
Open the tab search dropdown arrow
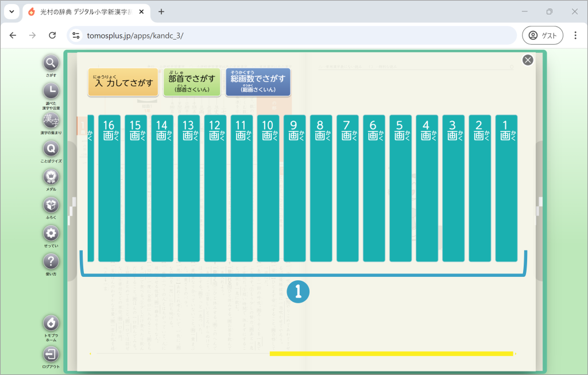click(x=11, y=11)
